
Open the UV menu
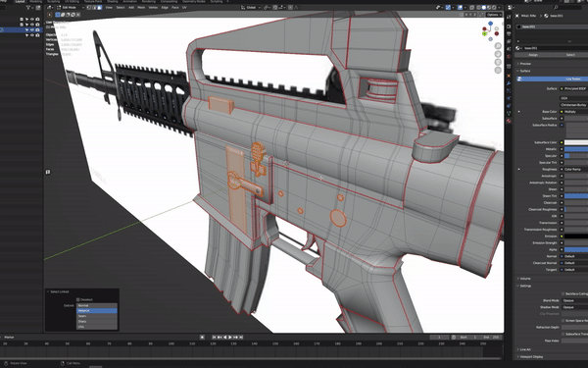click(x=184, y=8)
